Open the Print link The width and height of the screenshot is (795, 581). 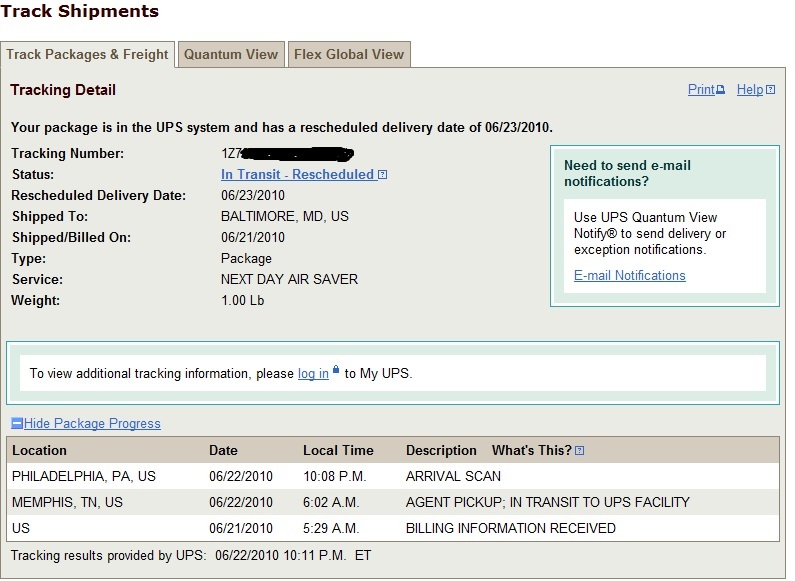point(701,90)
